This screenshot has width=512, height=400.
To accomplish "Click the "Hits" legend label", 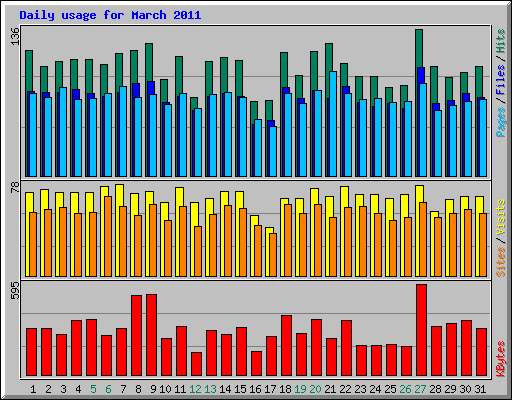I will [x=501, y=41].
